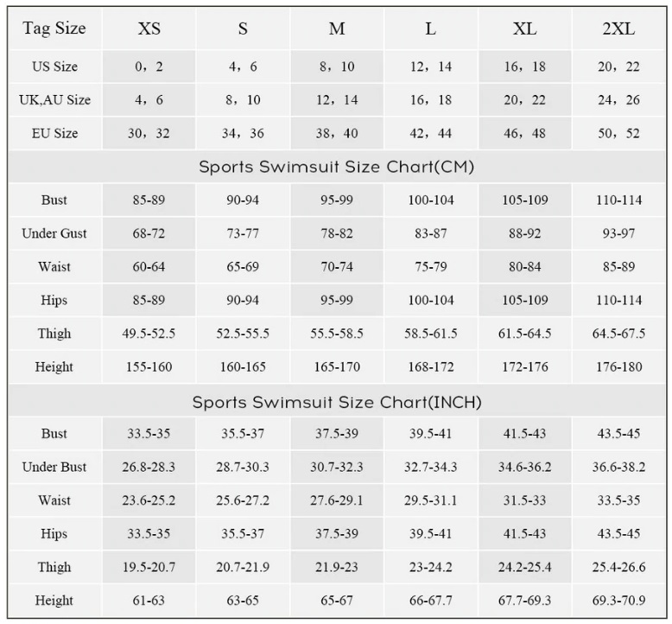The image size is (672, 624).
Task: Select the 'Under Bust' row label
Action: pos(54,468)
